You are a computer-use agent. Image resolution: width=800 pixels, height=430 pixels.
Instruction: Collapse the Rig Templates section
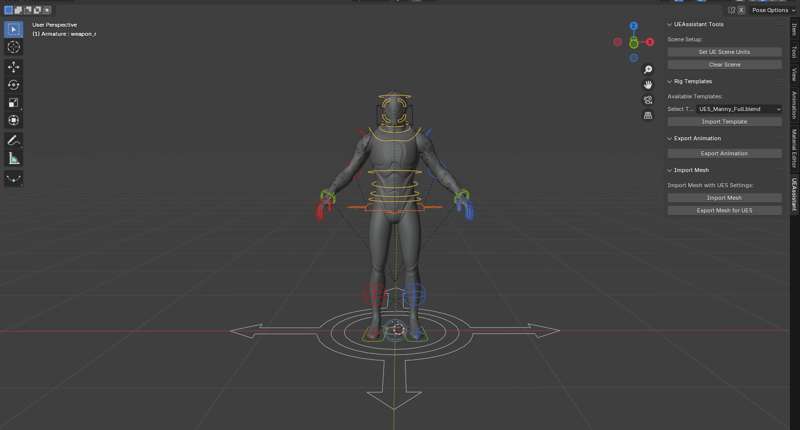point(670,81)
